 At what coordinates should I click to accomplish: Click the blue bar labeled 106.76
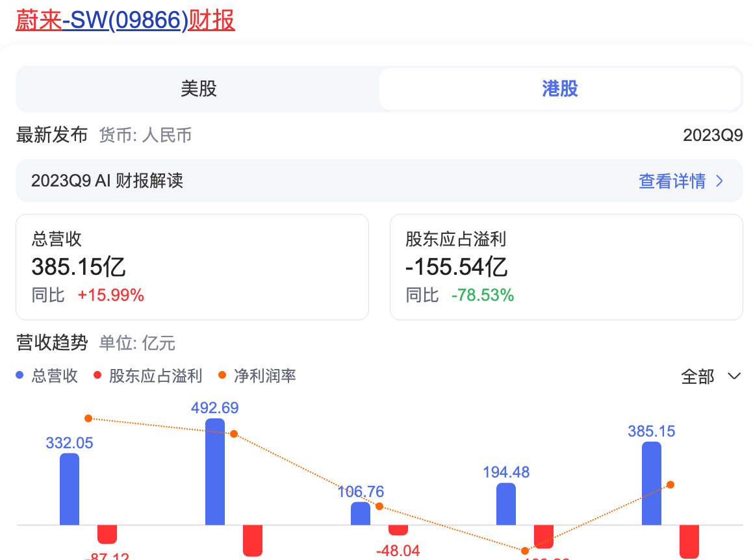[x=361, y=513]
